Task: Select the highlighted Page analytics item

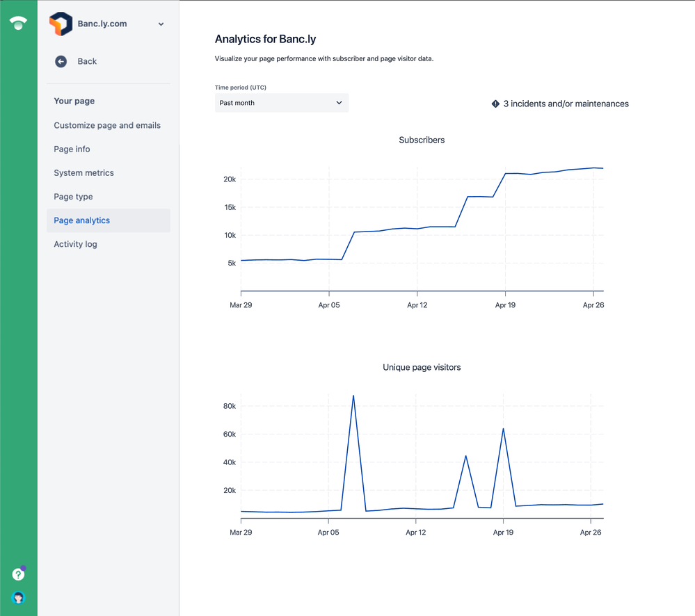Action: [81, 220]
